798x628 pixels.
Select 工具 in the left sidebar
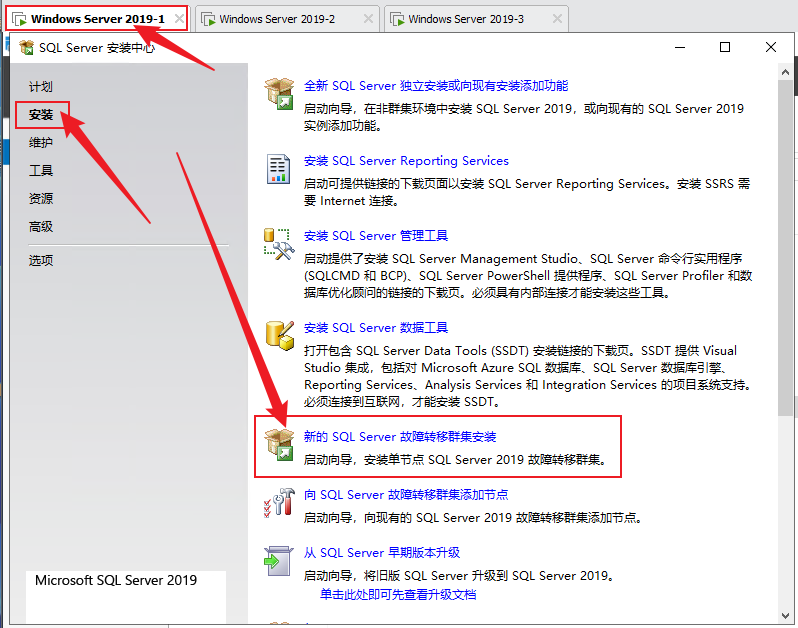[41, 170]
